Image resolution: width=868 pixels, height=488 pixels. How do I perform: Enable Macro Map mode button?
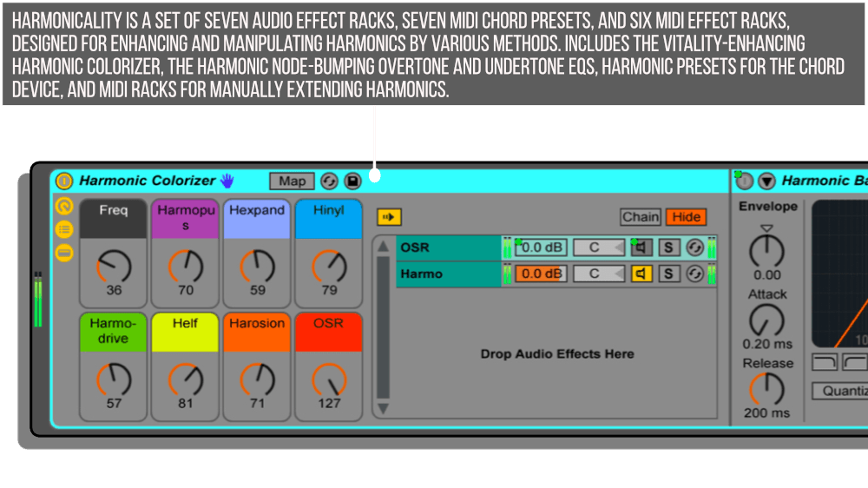(292, 181)
